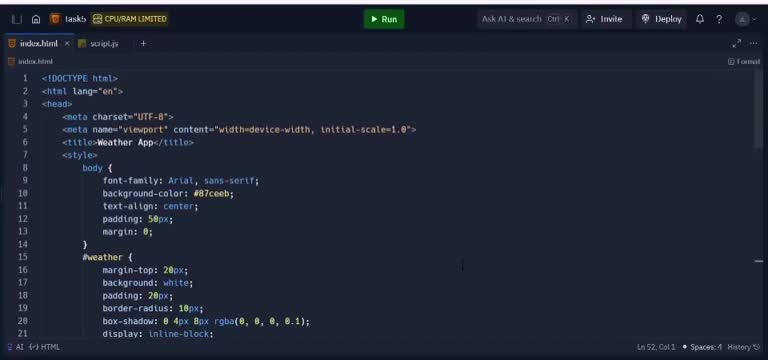The width and height of the screenshot is (768, 360).
Task: Click the index.html breadcrumb
Action: [30, 62]
